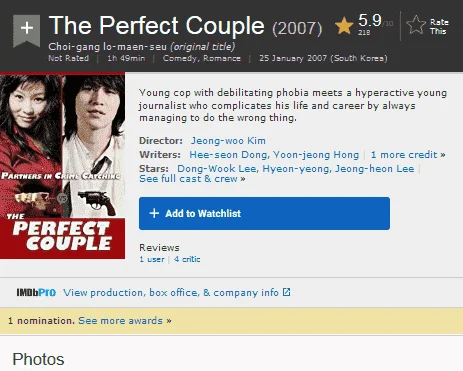Screen dimensions: 463x371
Task: Click the Rate This outline star
Action: coord(416,25)
